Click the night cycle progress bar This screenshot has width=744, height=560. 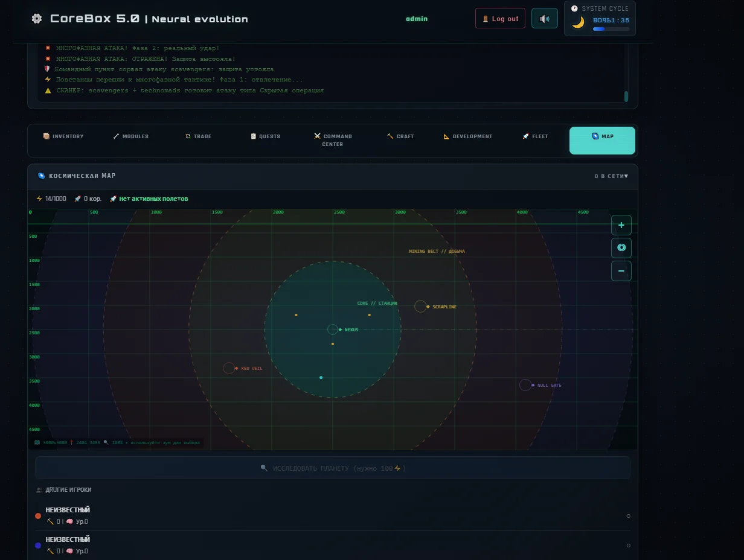(611, 29)
